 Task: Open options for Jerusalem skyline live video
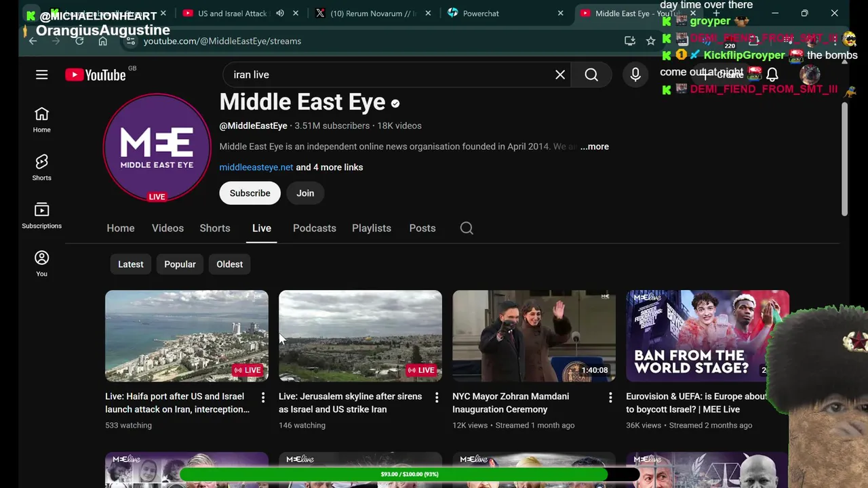(437, 397)
